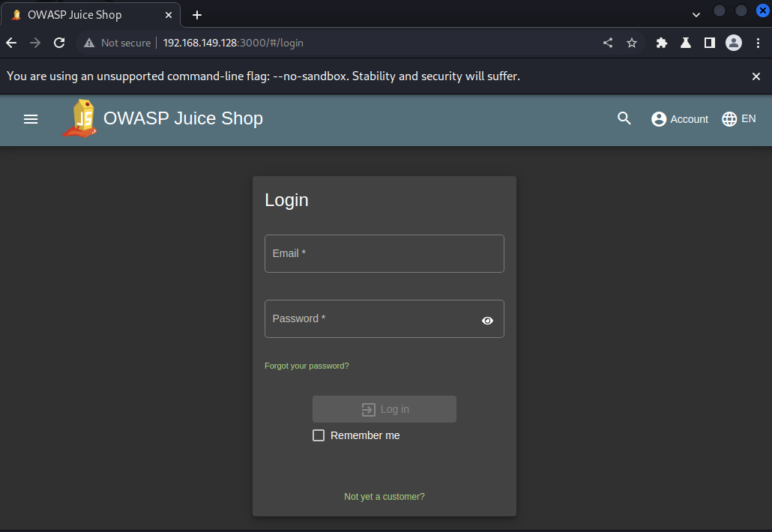
Task: Open the Not yet a customer link
Action: click(x=384, y=497)
